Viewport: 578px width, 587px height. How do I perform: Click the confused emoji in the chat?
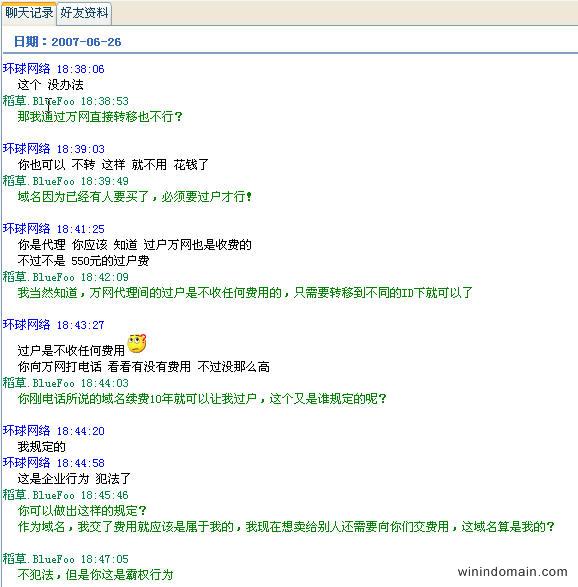(137, 343)
